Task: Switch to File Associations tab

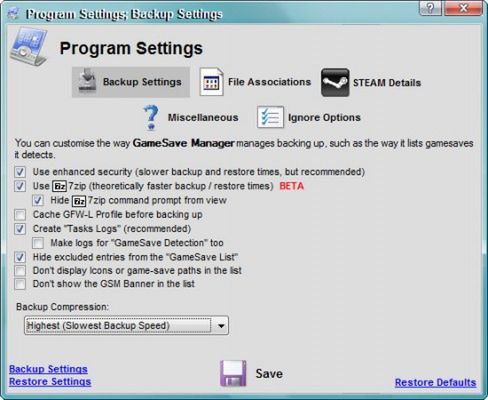Action: pyautogui.click(x=269, y=82)
